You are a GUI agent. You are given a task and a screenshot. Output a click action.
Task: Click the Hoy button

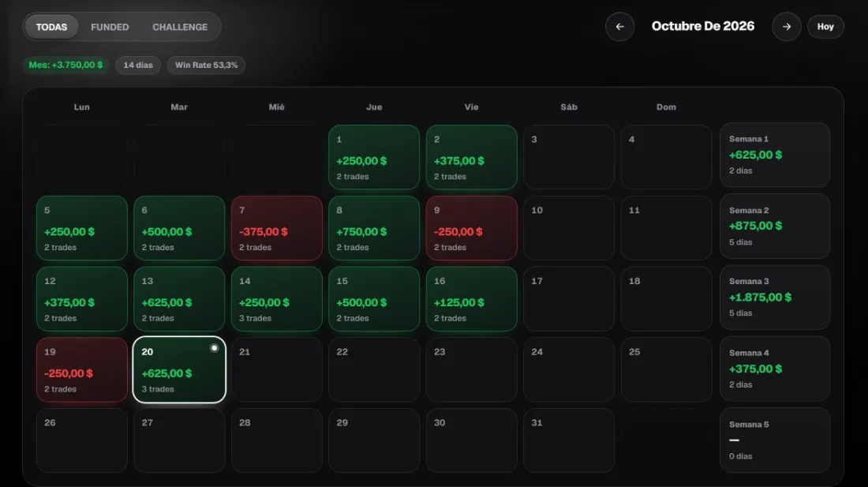pos(825,27)
